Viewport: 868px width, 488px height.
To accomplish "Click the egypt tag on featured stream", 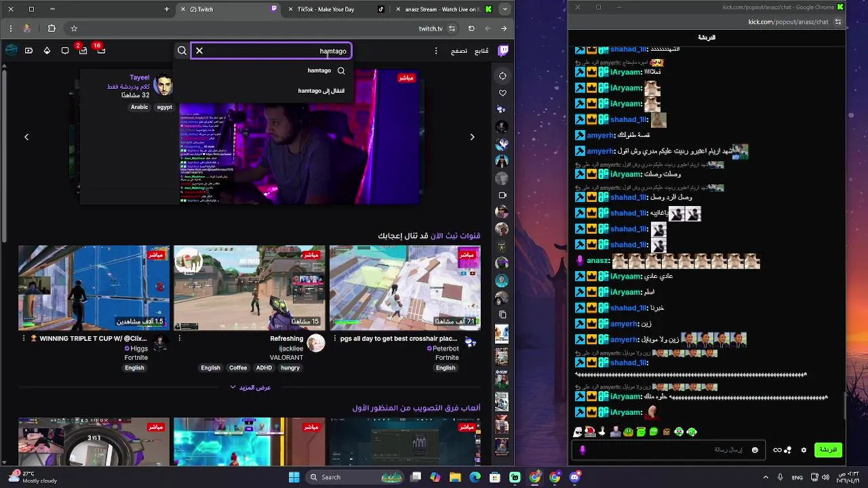I will tap(165, 107).
